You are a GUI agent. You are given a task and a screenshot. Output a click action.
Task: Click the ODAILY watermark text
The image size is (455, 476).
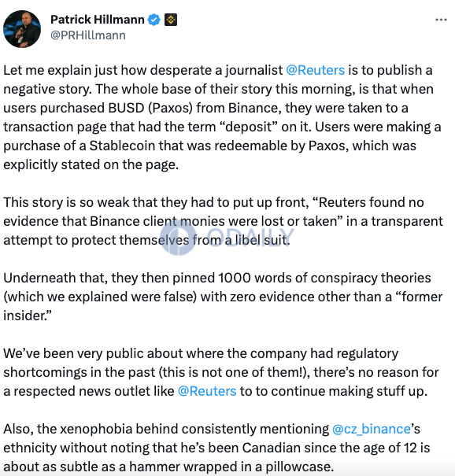(250, 236)
